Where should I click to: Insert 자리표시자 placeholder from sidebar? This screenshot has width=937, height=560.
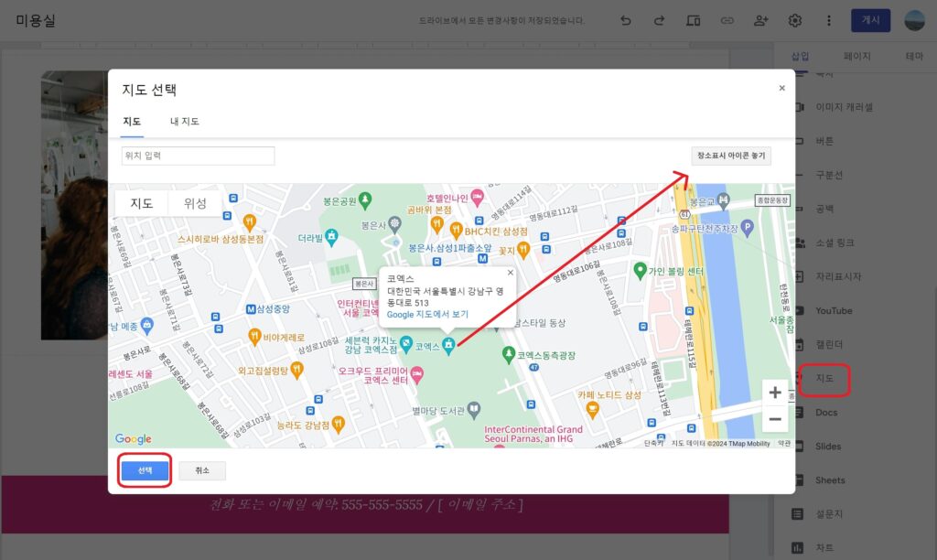838,276
